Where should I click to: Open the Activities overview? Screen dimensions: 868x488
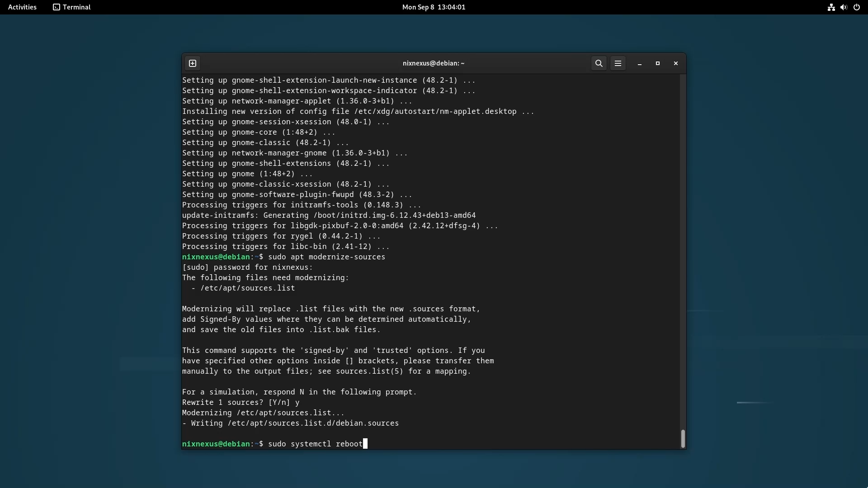coord(22,7)
